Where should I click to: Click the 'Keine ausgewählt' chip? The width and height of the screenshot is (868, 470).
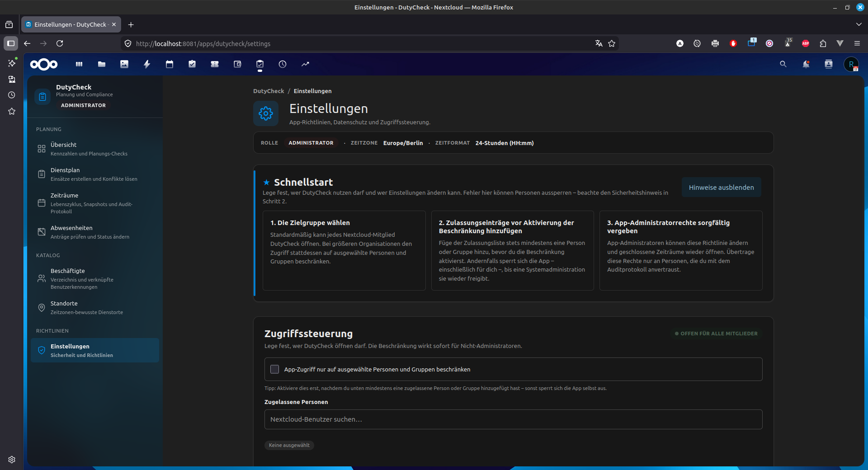[x=289, y=445]
